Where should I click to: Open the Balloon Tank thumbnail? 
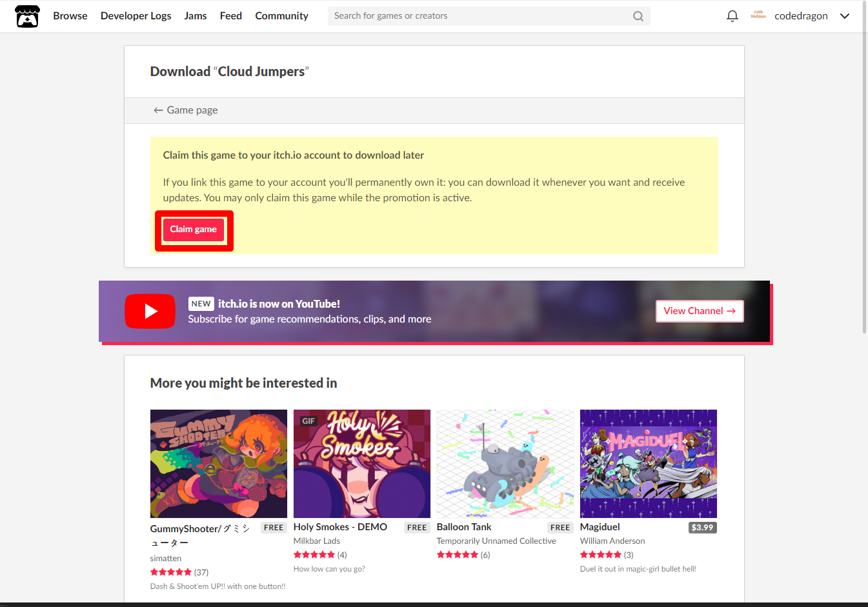click(505, 464)
